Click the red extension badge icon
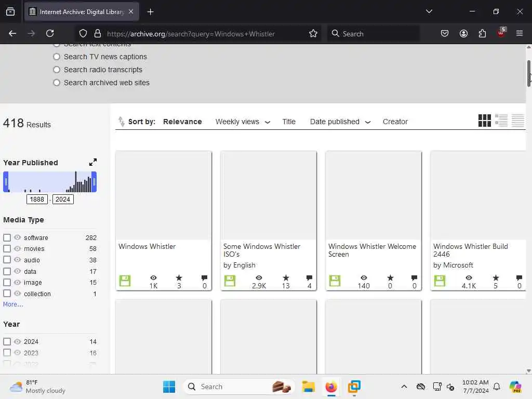Viewport: 532px width, 399px height. 501,33
